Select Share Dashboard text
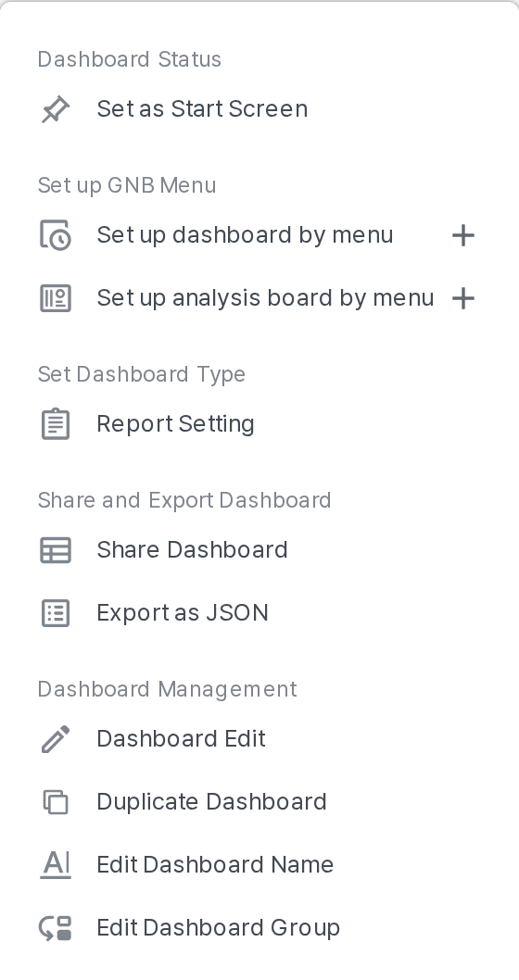519x980 pixels. (193, 550)
